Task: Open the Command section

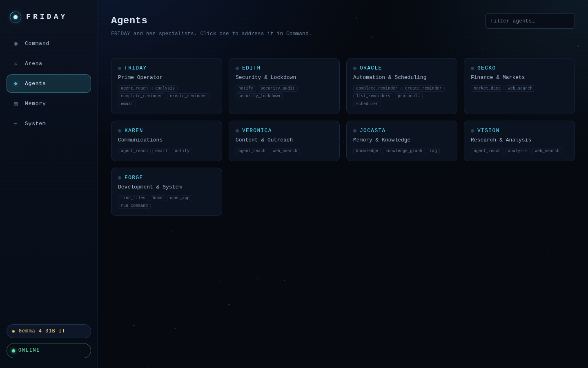Action: pos(49,44)
